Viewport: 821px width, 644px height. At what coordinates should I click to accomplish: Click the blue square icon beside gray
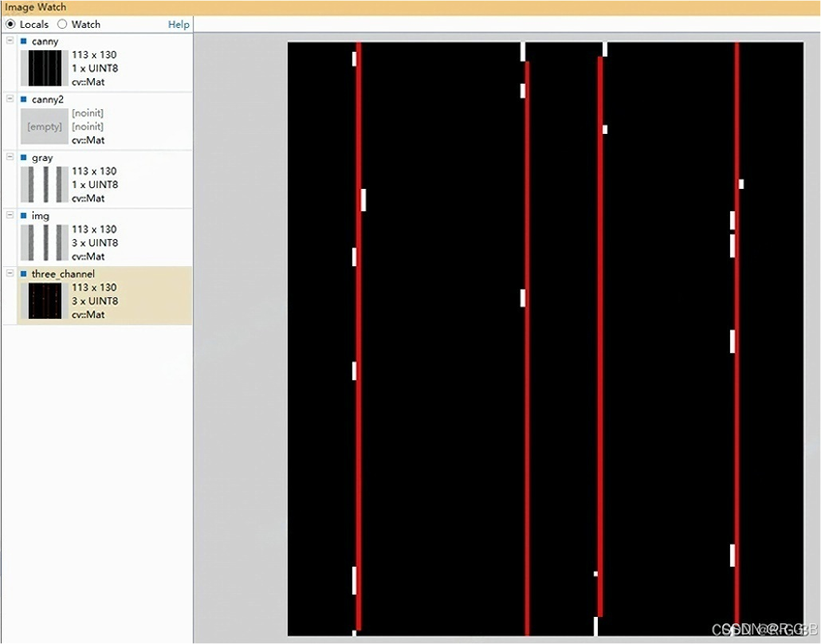pyautogui.click(x=24, y=157)
